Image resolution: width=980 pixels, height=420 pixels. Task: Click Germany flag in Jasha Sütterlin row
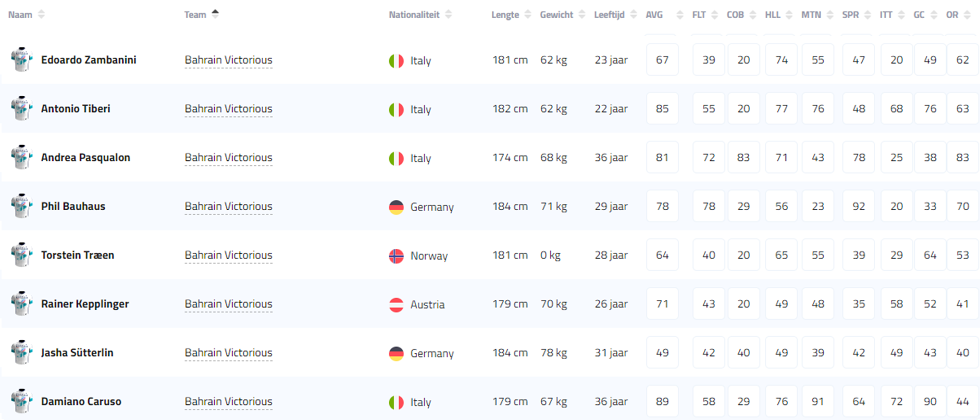click(x=396, y=353)
